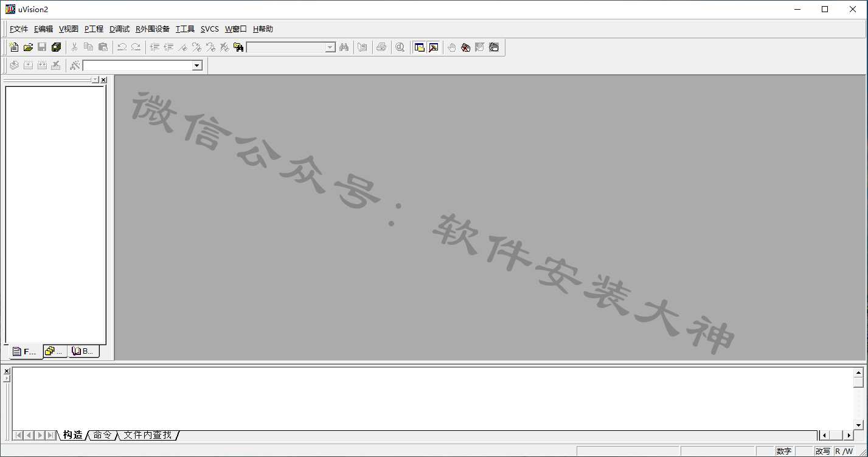Redo the last undone edit
This screenshot has height=457, width=868.
tap(136, 47)
